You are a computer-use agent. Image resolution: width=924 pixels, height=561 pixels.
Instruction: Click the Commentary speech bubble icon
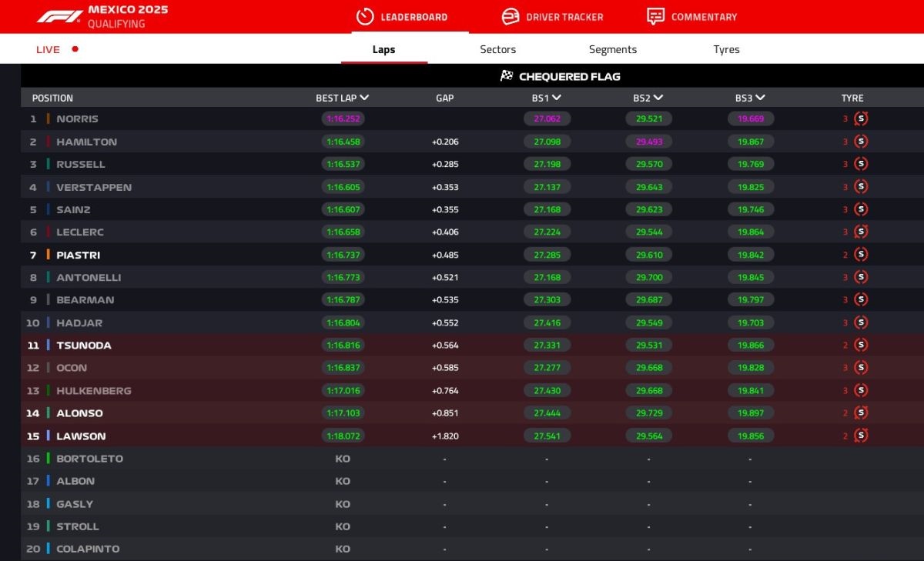coord(655,16)
